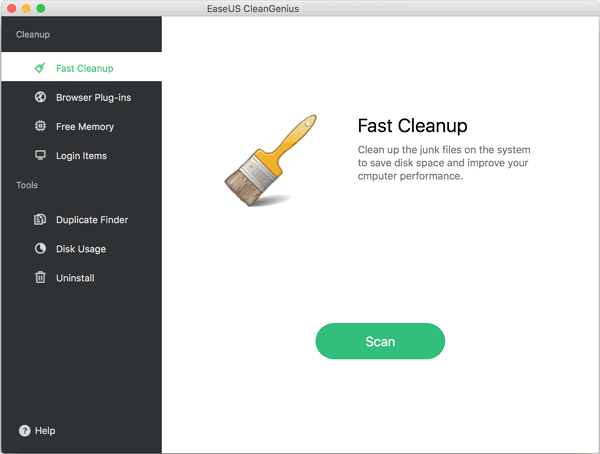Switch to the Free Memory label
The width and height of the screenshot is (600, 454).
85,127
